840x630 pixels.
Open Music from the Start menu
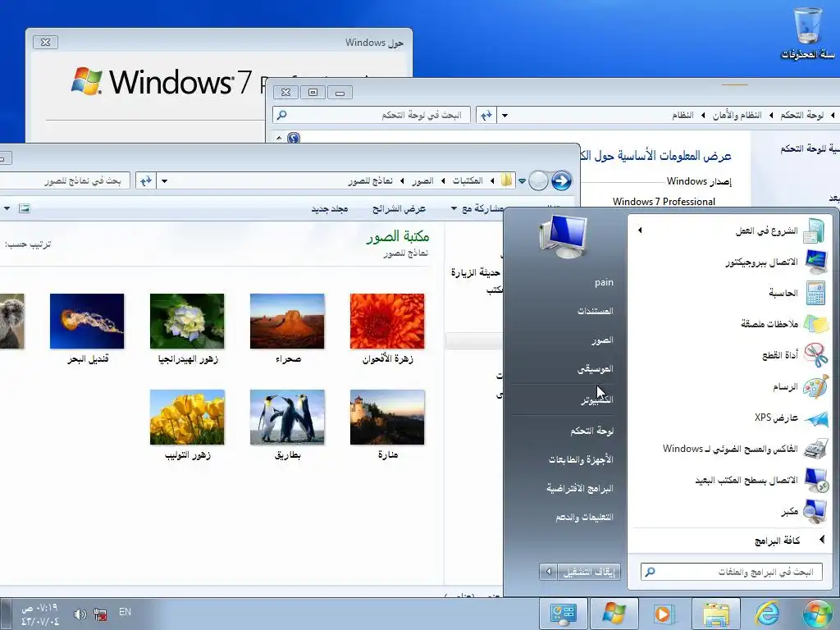point(595,369)
